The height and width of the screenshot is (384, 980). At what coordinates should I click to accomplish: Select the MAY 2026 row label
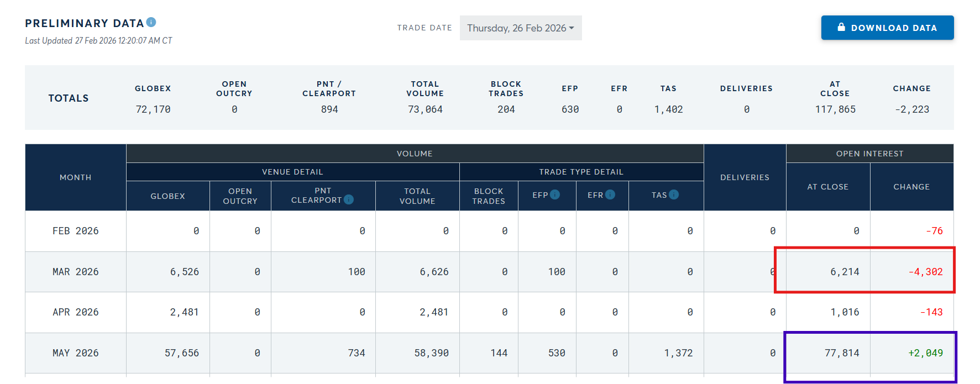pyautogui.click(x=76, y=353)
